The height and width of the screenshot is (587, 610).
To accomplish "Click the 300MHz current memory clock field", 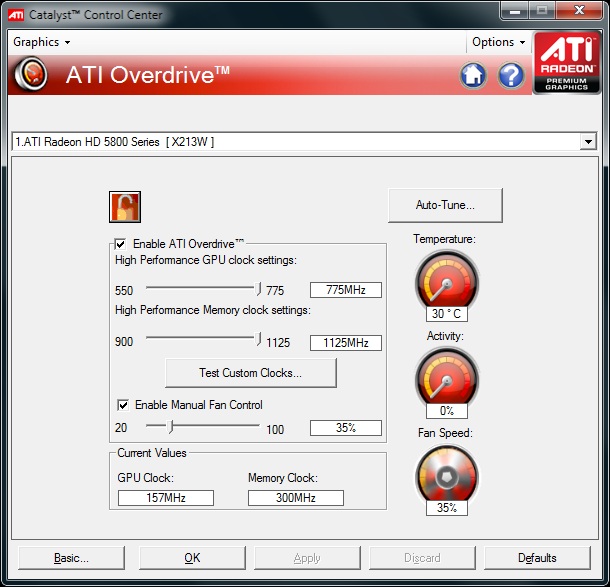I will pyautogui.click(x=296, y=498).
